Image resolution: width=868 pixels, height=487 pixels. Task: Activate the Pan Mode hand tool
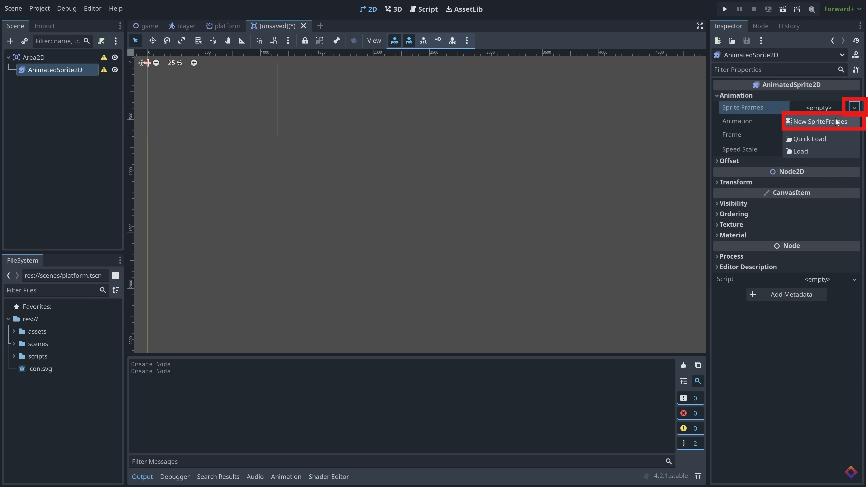pyautogui.click(x=228, y=41)
